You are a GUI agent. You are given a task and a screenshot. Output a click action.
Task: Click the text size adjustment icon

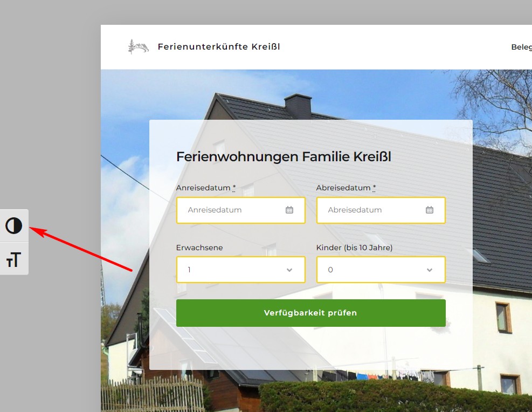14,259
